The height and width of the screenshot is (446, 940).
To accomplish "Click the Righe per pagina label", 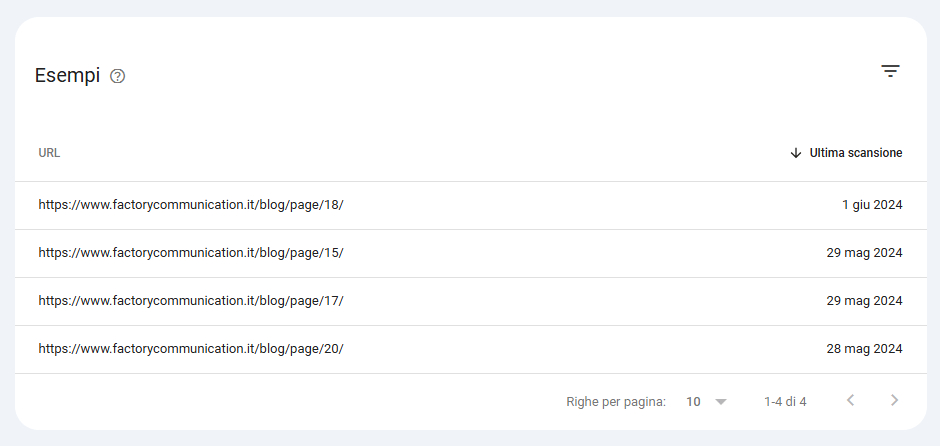I will point(616,402).
